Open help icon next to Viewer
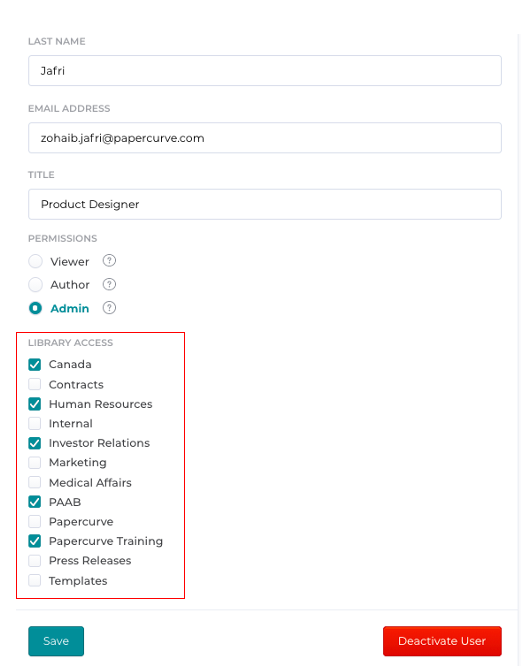The width and height of the screenshot is (521, 666). pyautogui.click(x=109, y=260)
